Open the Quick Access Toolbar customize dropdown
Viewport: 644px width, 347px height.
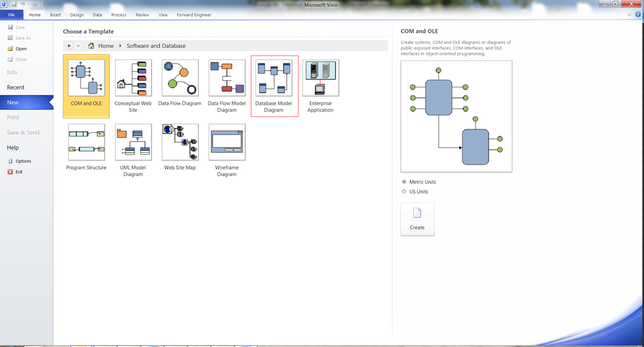43,4
